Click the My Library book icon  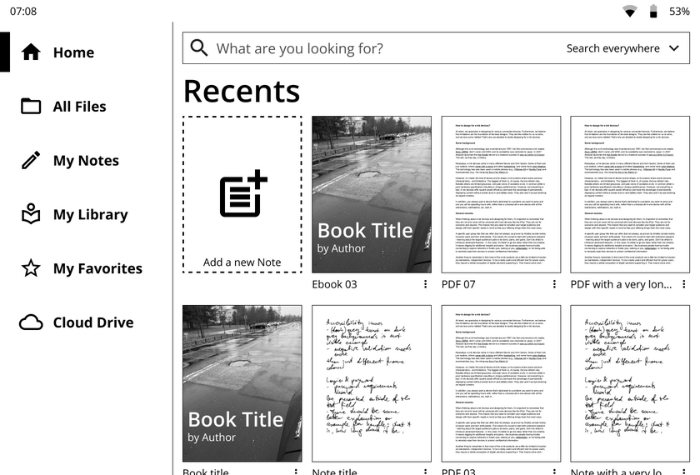31,214
